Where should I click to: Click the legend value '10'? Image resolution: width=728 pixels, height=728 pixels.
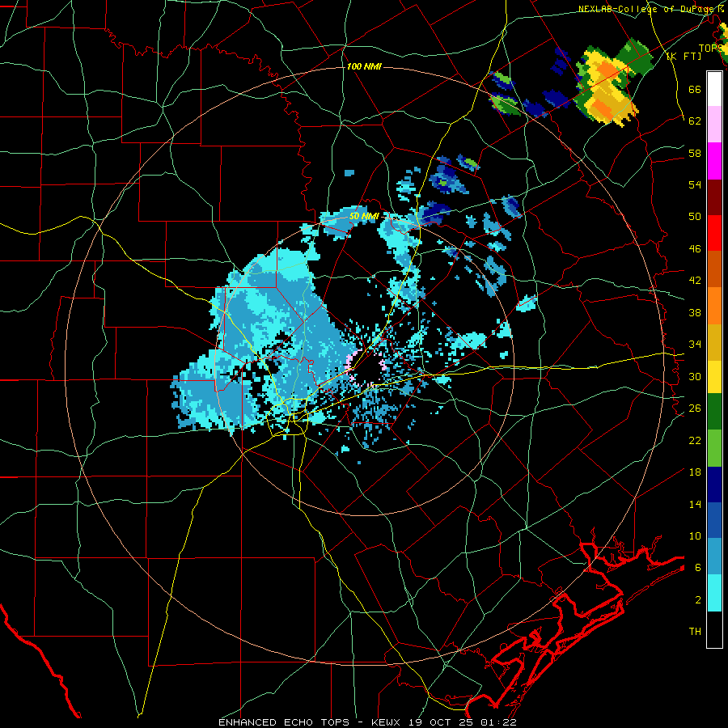695,535
